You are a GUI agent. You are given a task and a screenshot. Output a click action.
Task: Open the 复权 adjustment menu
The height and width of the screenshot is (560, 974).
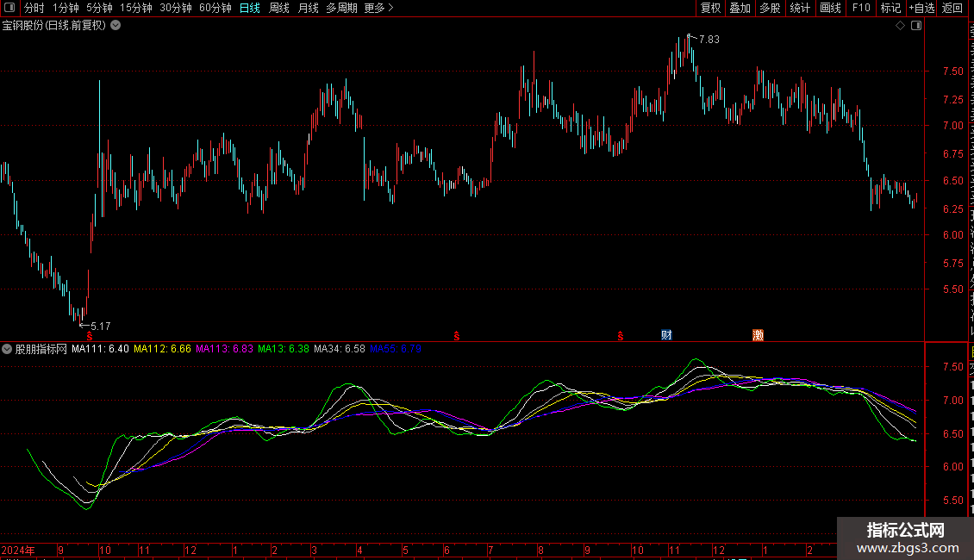coord(710,8)
